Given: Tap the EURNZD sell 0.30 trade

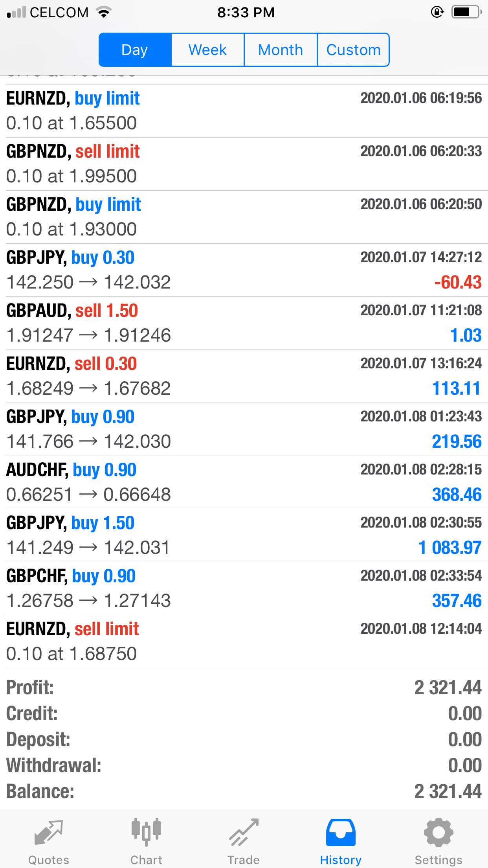Looking at the screenshot, I should [244, 376].
